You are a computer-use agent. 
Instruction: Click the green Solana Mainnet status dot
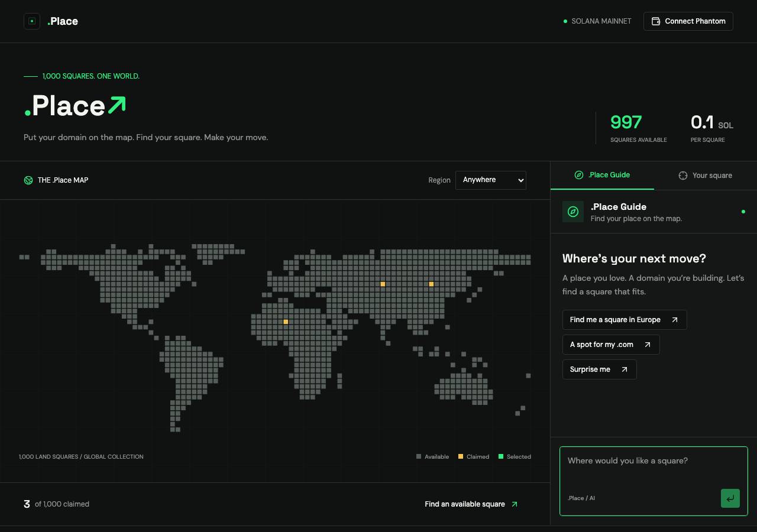[x=565, y=21]
